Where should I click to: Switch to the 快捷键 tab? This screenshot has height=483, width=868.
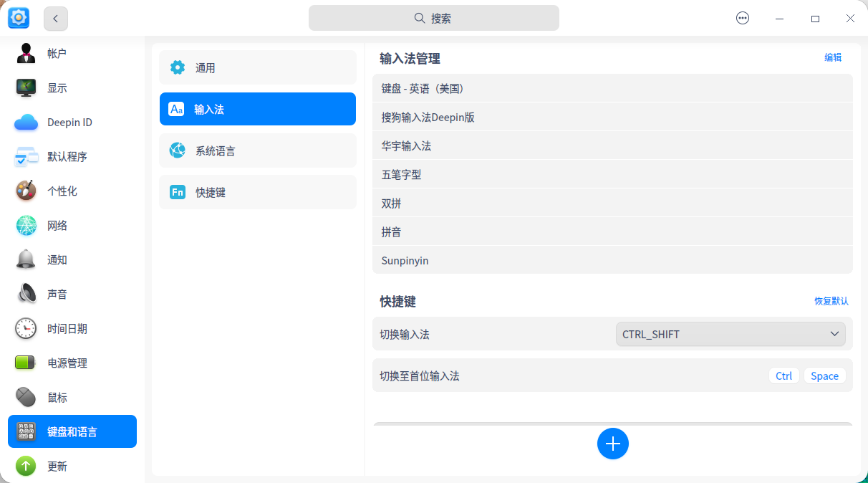(x=257, y=192)
